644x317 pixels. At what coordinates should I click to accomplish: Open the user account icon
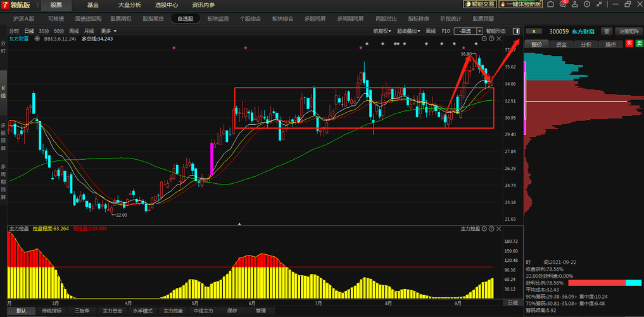[575, 4]
